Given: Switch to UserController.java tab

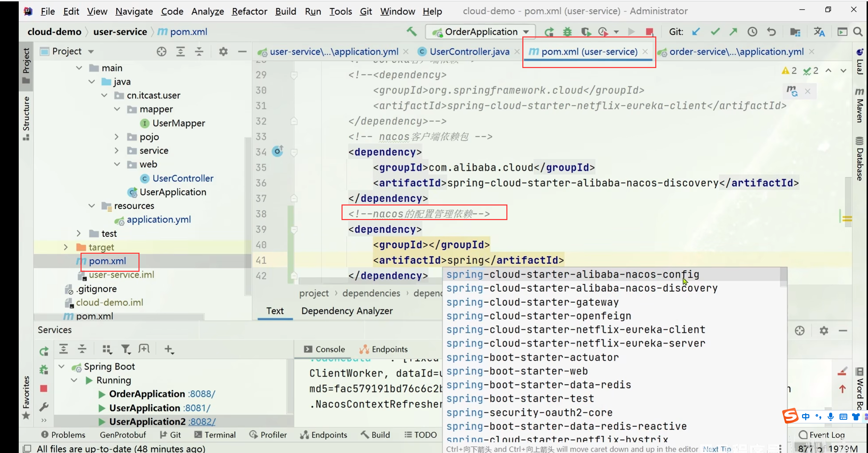Looking at the screenshot, I should click(x=469, y=52).
